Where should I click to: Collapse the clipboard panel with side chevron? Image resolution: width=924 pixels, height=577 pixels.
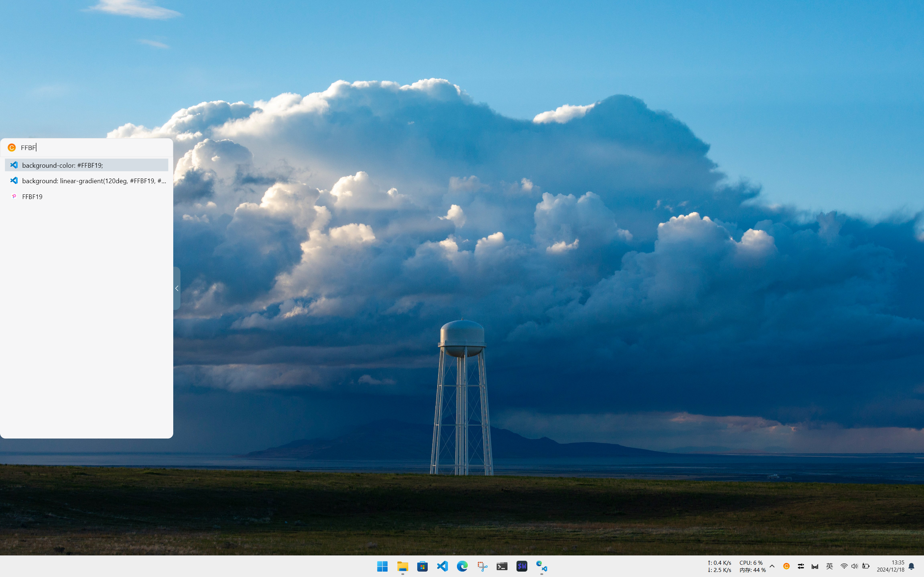click(177, 288)
